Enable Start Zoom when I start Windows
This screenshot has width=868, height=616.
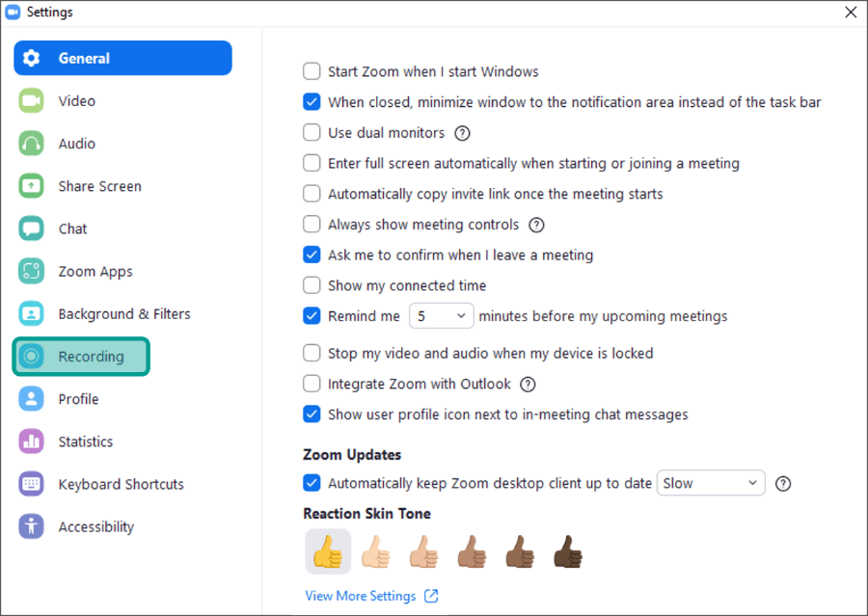[312, 71]
